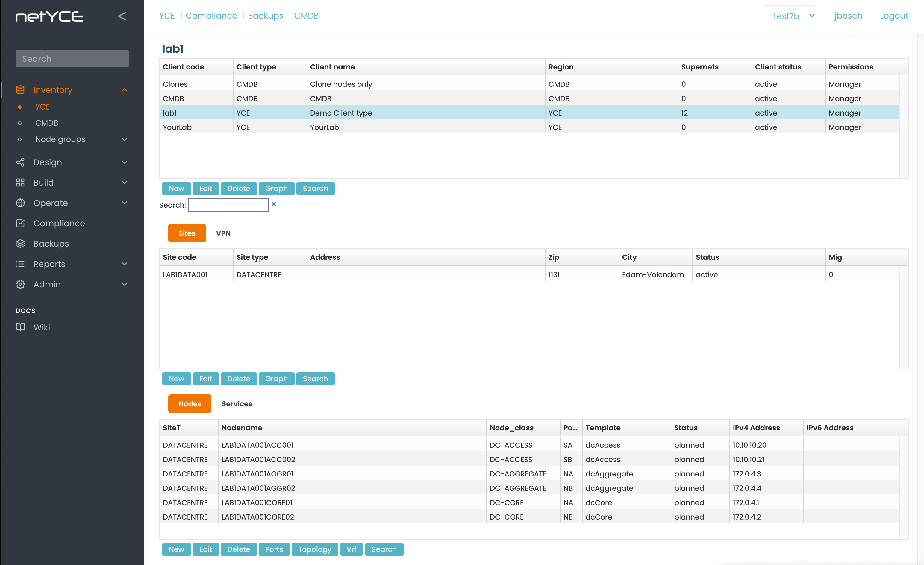Open the Wiki book icon
The image size is (924, 565).
point(20,327)
